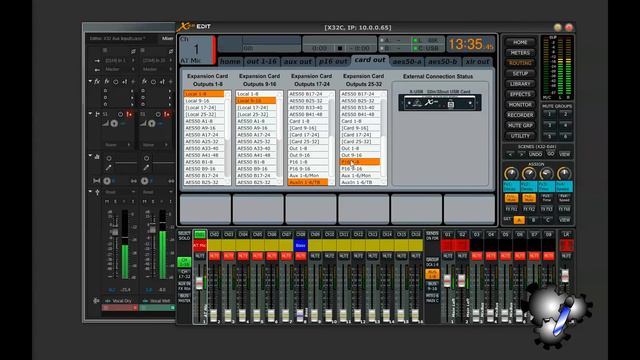Open the HOME screen button
640x360 pixels.
coord(520,42)
